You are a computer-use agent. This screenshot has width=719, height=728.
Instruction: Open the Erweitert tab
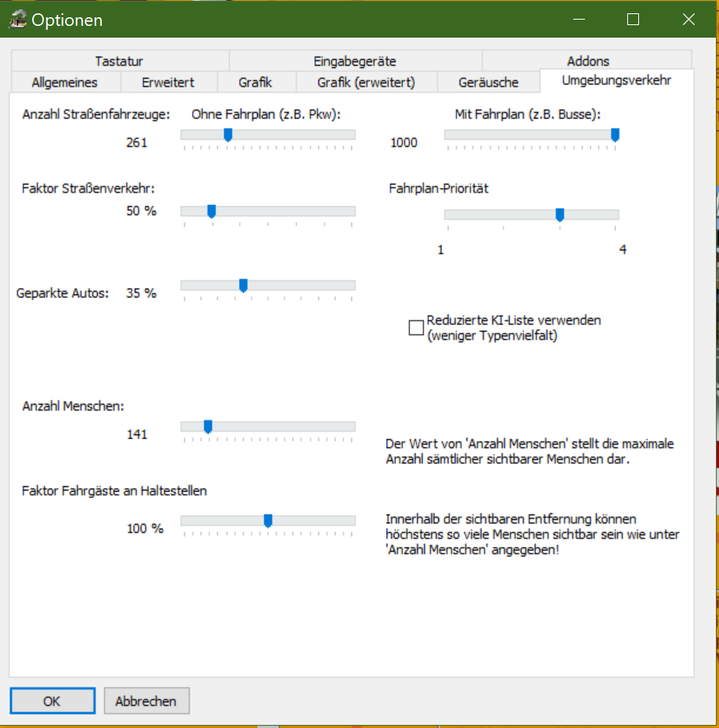tap(168, 82)
